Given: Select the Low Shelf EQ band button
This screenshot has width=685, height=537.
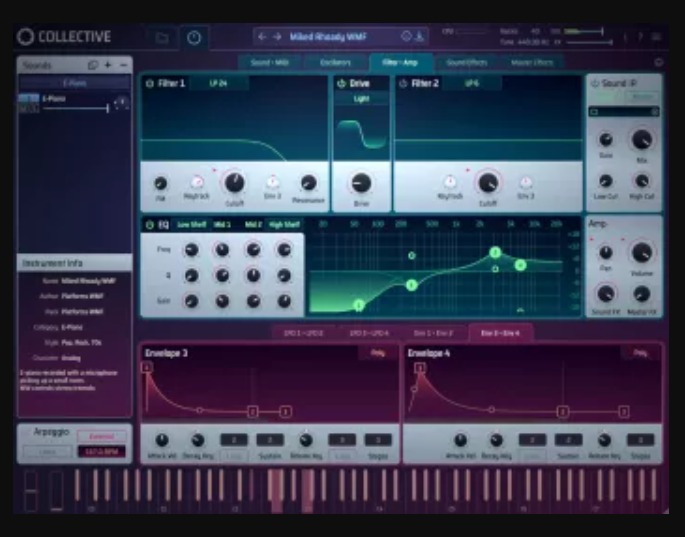Looking at the screenshot, I should [191, 225].
